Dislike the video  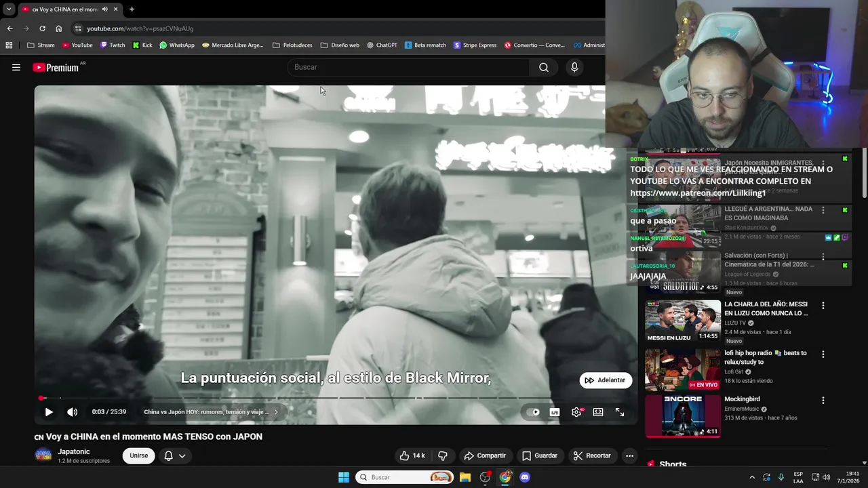[443, 455]
